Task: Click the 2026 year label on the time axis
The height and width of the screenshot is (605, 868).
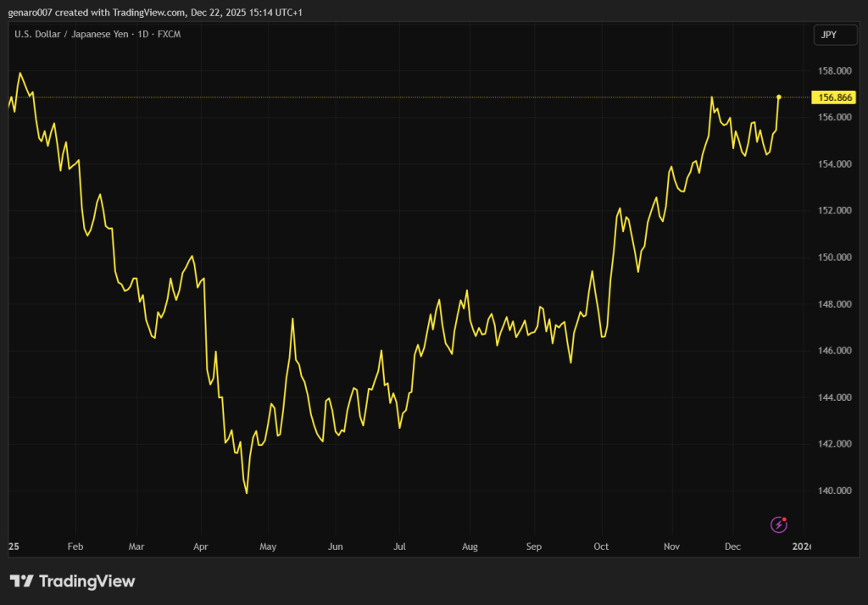Action: [x=802, y=547]
